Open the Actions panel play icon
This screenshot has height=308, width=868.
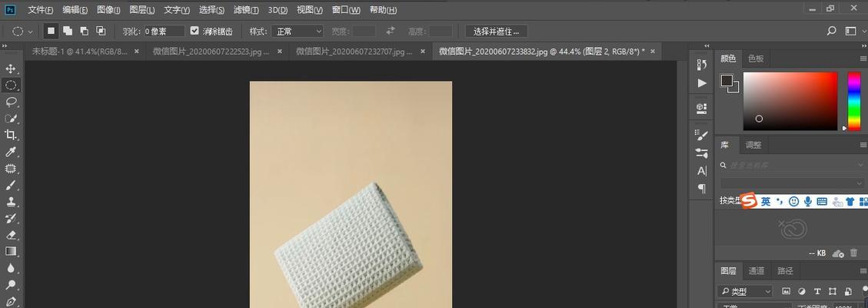702,83
